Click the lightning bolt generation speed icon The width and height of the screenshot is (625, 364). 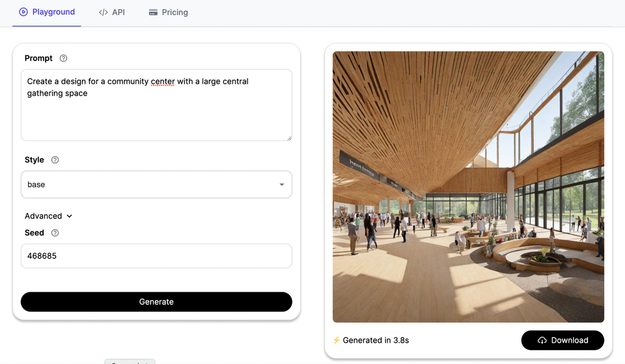pos(337,340)
